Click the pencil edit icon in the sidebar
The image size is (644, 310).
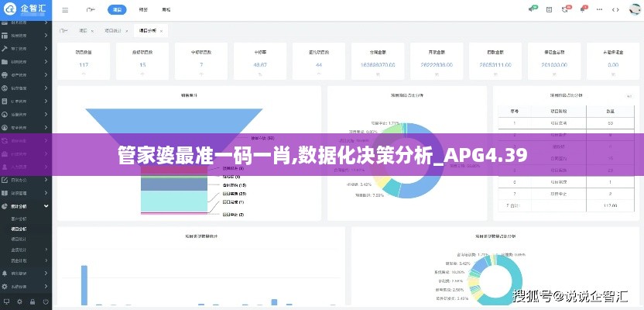pyautogui.click(x=5, y=180)
